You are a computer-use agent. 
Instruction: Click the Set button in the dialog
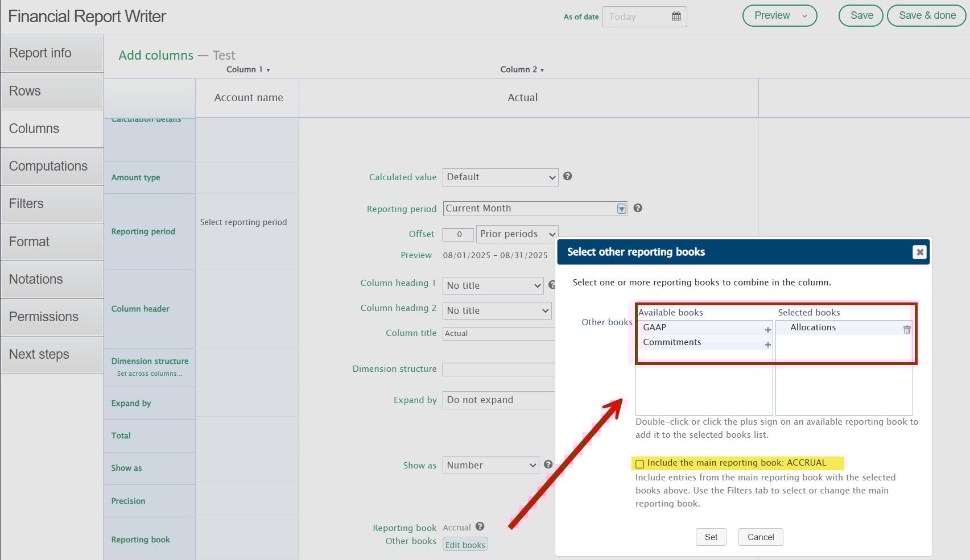pos(711,537)
